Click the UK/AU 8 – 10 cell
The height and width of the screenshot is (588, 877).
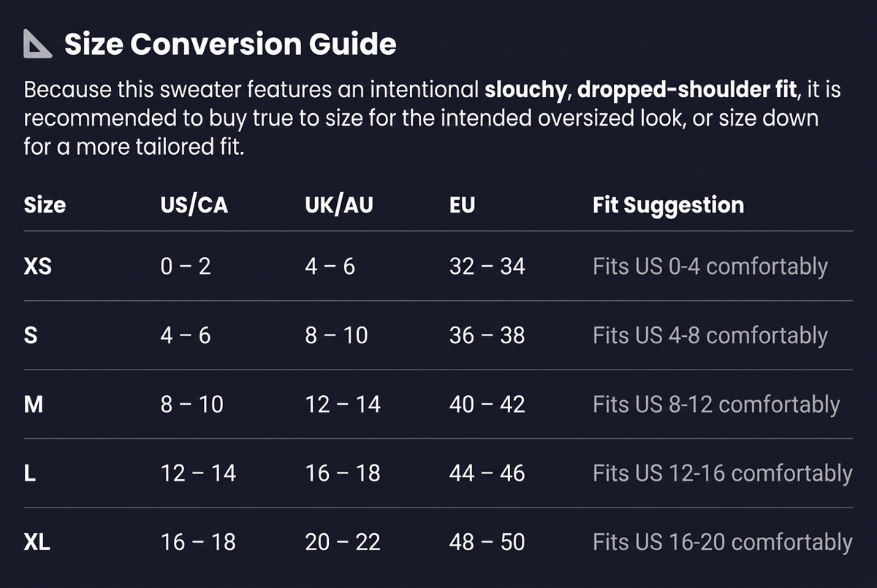pyautogui.click(x=336, y=336)
